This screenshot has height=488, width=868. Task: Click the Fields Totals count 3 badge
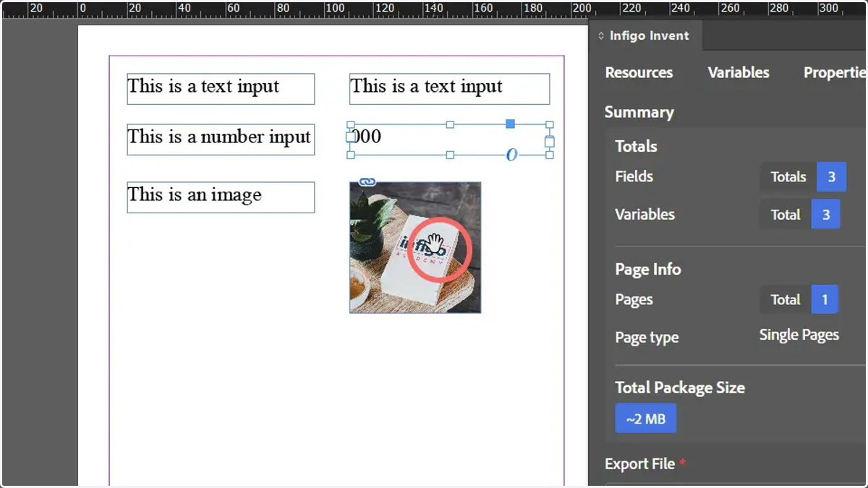[x=832, y=176]
